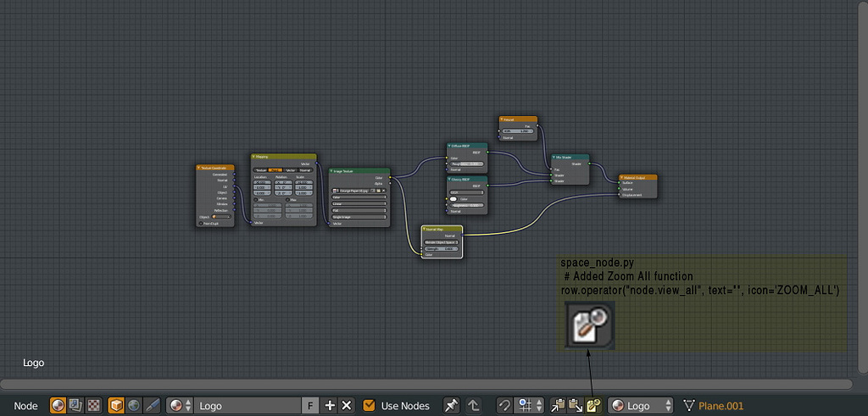Click UV output socket of Texture Coordinate node
The height and width of the screenshot is (416, 868).
[234, 186]
